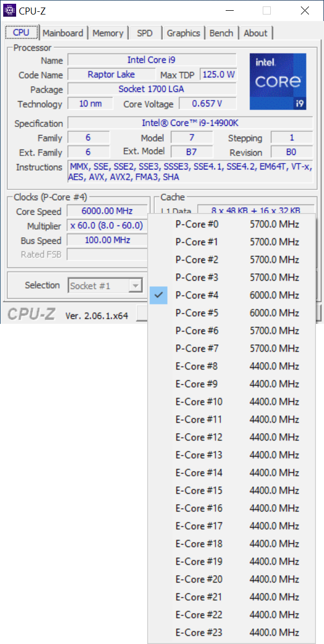The width and height of the screenshot is (324, 644).
Task: Select E-Core #8 in the menu
Action: 232,366
